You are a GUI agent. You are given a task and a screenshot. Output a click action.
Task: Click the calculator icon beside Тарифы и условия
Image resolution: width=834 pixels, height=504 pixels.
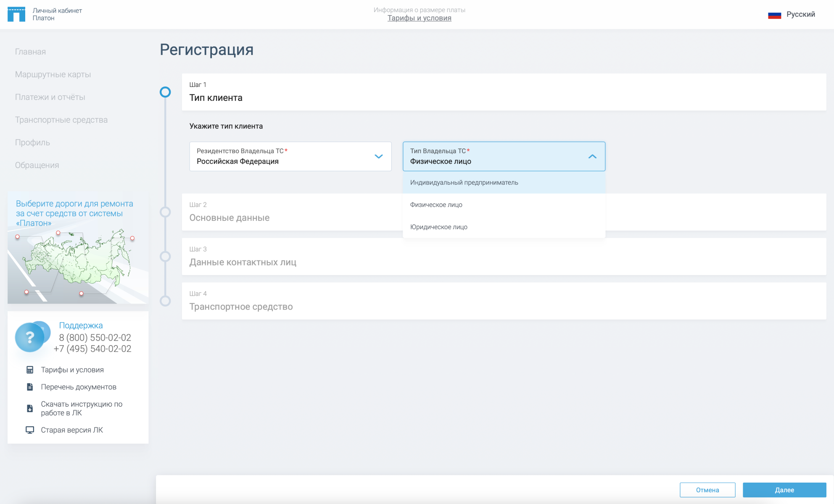29,370
